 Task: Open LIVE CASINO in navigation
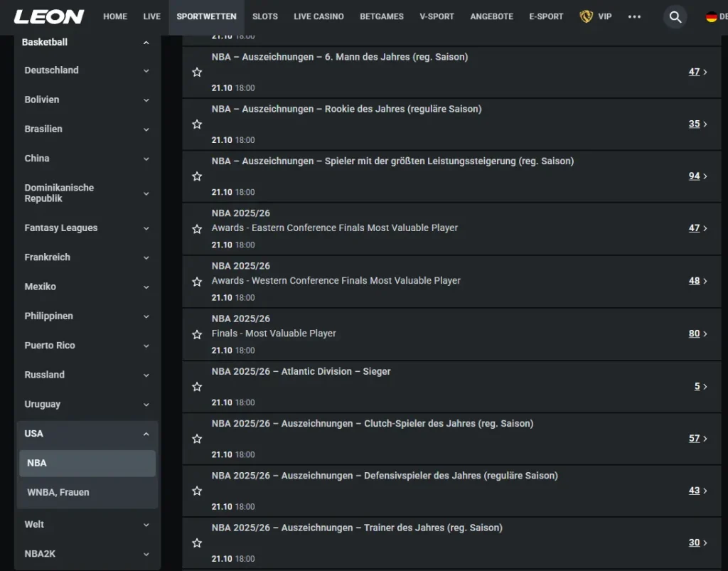tap(318, 17)
